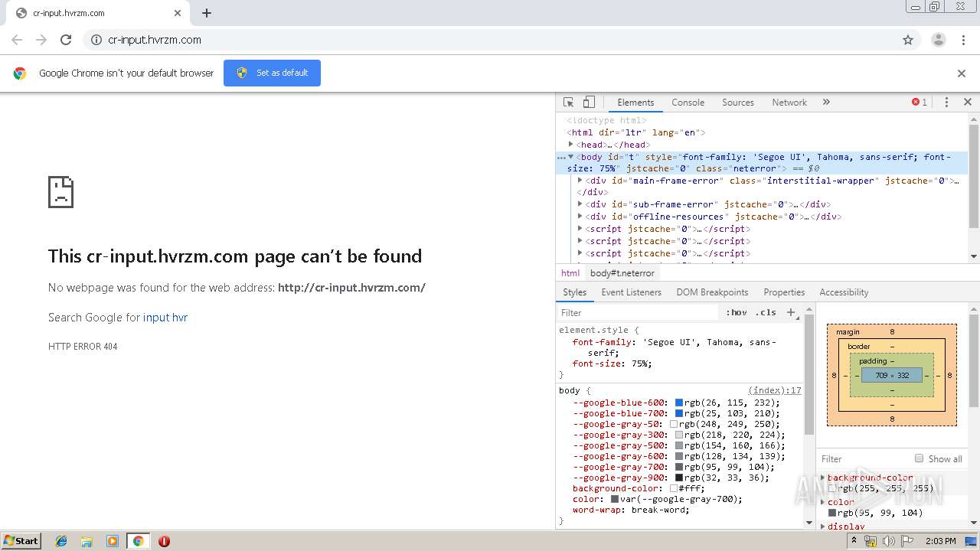Click the --google-gray-900 color swatch
Image resolution: width=980 pixels, height=551 pixels.
point(679,478)
